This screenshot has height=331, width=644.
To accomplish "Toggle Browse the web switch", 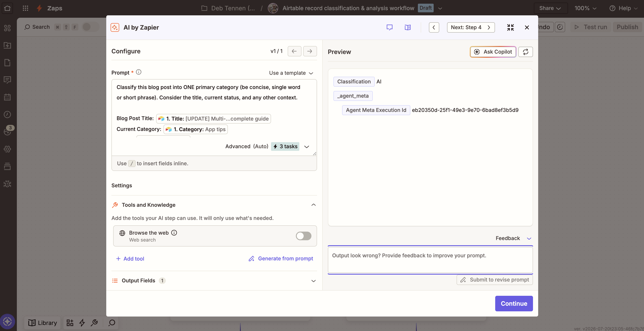I will pyautogui.click(x=303, y=236).
